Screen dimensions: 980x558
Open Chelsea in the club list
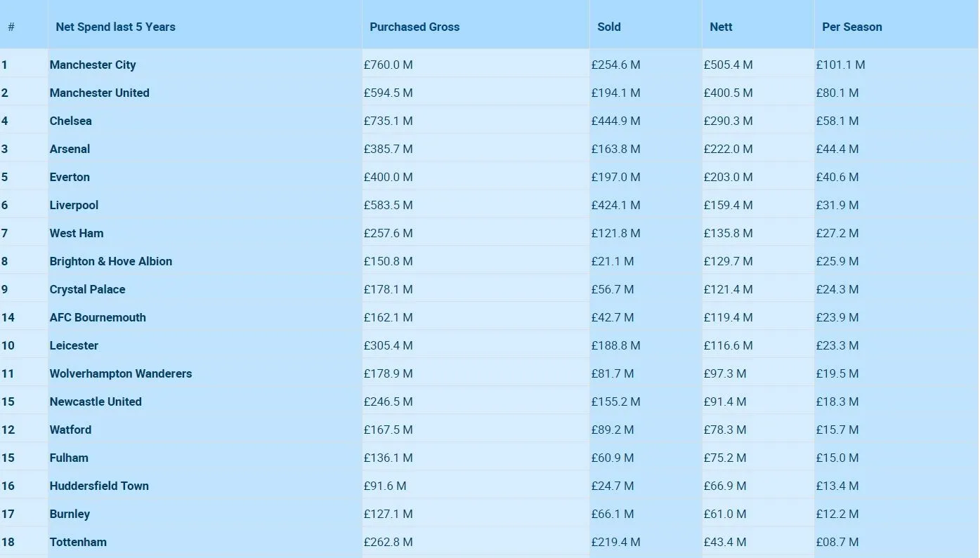(71, 121)
